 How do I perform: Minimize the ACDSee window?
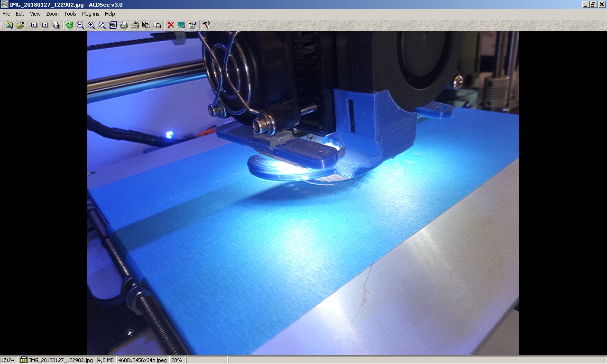click(x=586, y=4)
